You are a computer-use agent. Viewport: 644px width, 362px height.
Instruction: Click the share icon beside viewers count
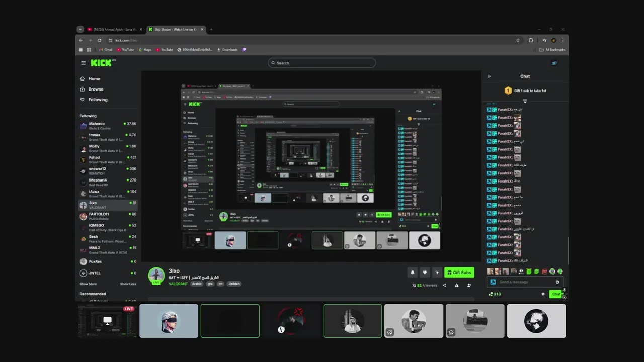[444, 285]
